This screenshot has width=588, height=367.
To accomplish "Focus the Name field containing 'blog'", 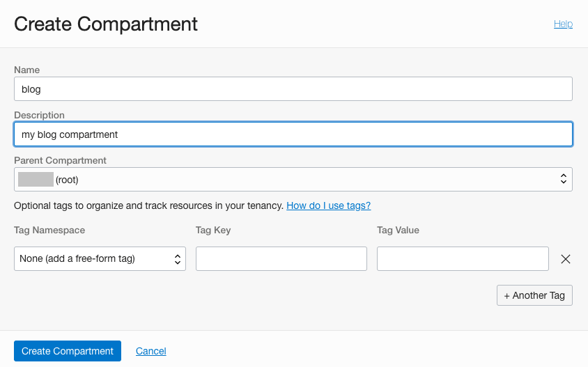I will [x=293, y=89].
